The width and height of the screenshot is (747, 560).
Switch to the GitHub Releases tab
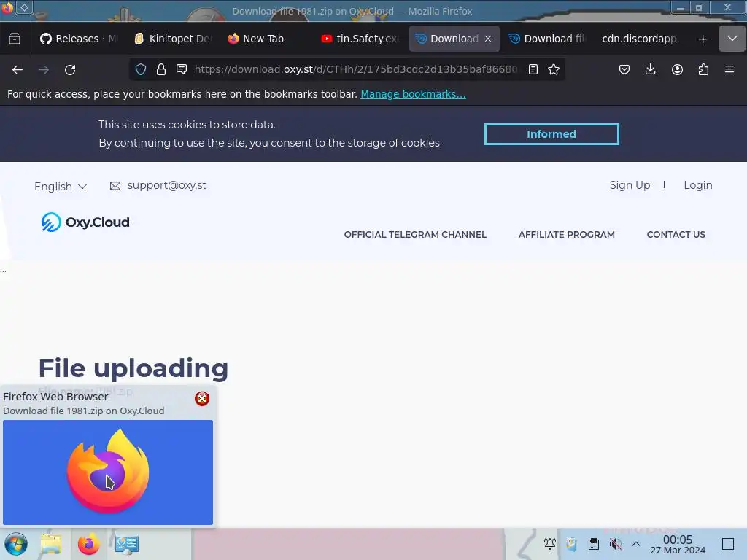click(x=78, y=39)
